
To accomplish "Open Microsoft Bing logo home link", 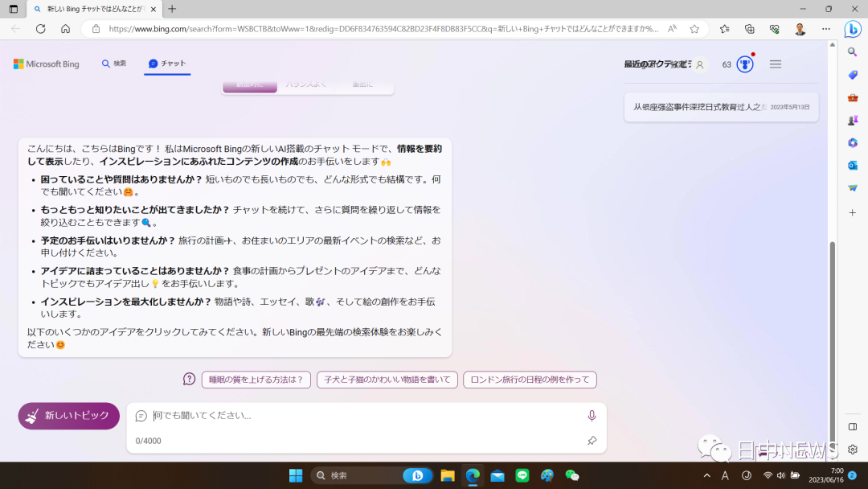I will click(x=47, y=64).
